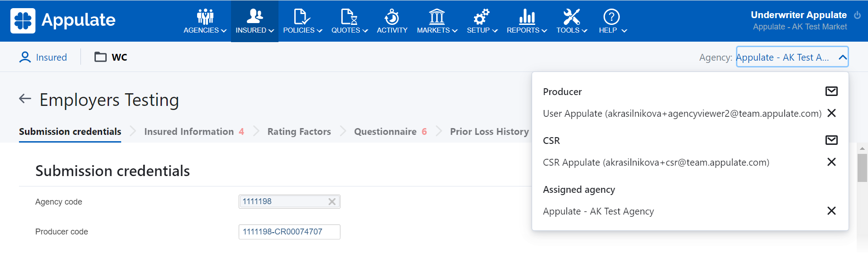Viewport: 868px width, 253px height.
Task: Email the Producer via envelope icon
Action: (831, 91)
